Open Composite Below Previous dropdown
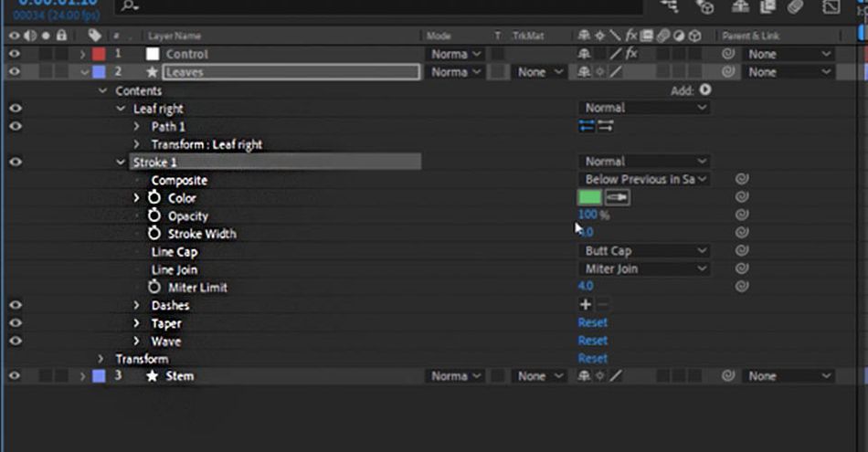Viewport: 868px width, 452px height. coord(645,179)
